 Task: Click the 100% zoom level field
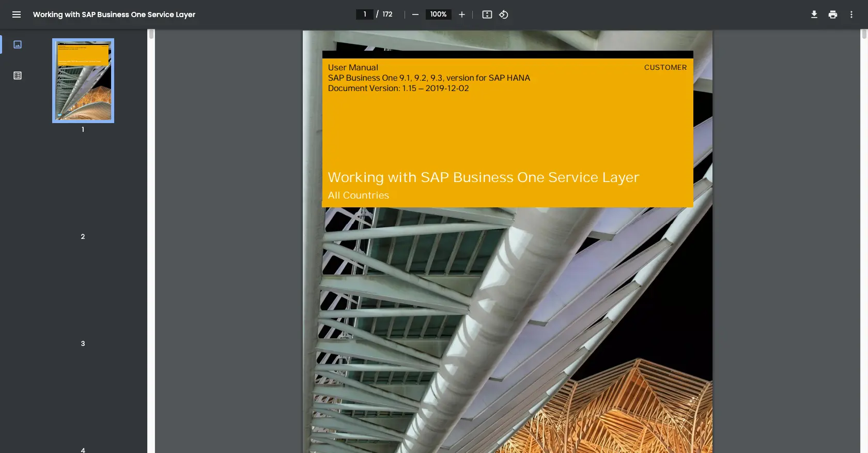pyautogui.click(x=438, y=14)
